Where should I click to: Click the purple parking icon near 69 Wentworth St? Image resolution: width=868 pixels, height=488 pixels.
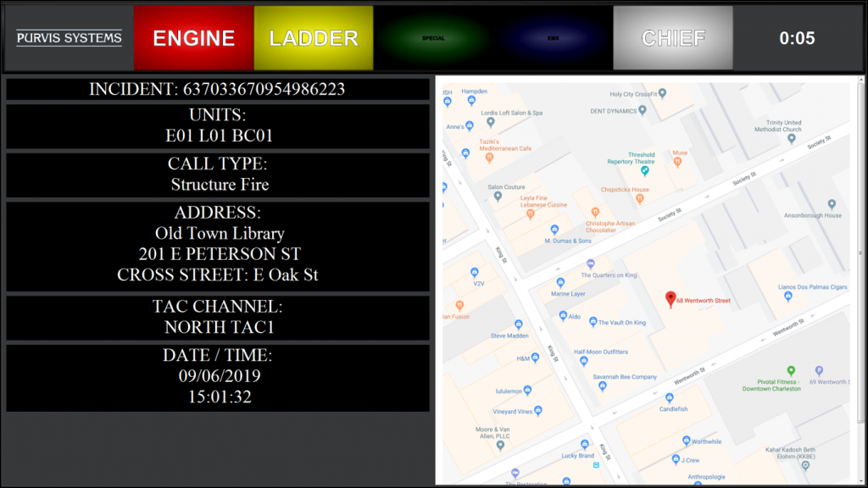coord(819,370)
